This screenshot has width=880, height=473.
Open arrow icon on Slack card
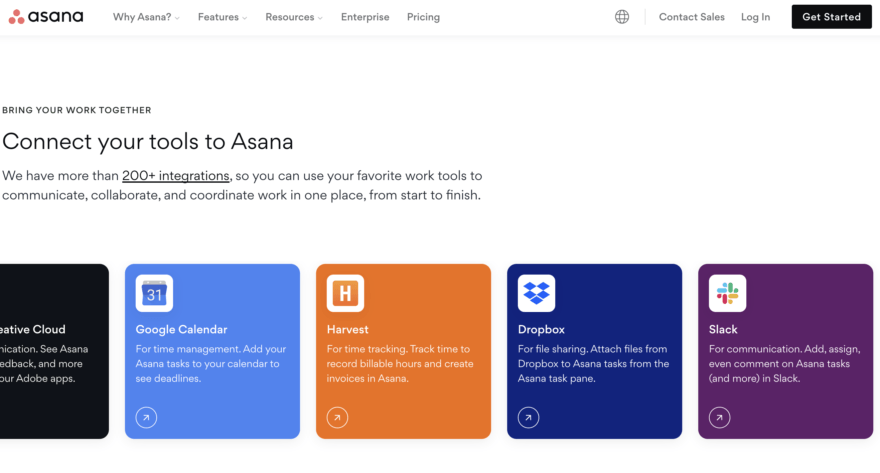tap(720, 417)
